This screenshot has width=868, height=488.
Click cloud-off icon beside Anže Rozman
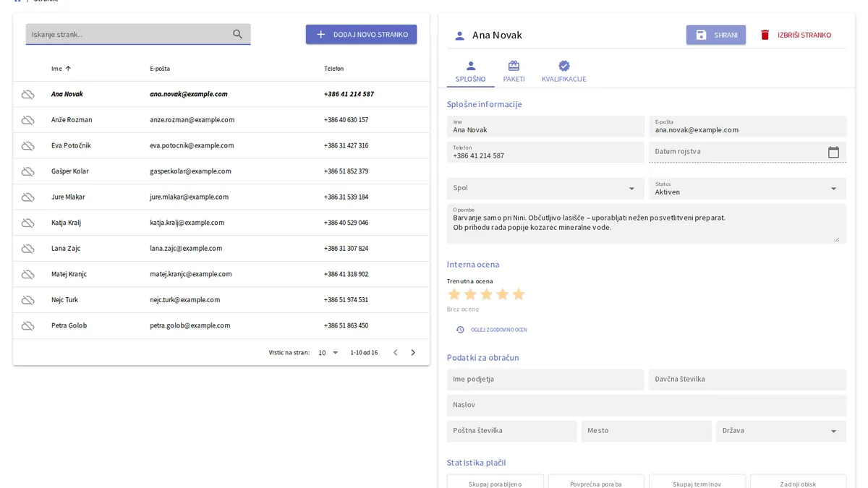pyautogui.click(x=27, y=120)
